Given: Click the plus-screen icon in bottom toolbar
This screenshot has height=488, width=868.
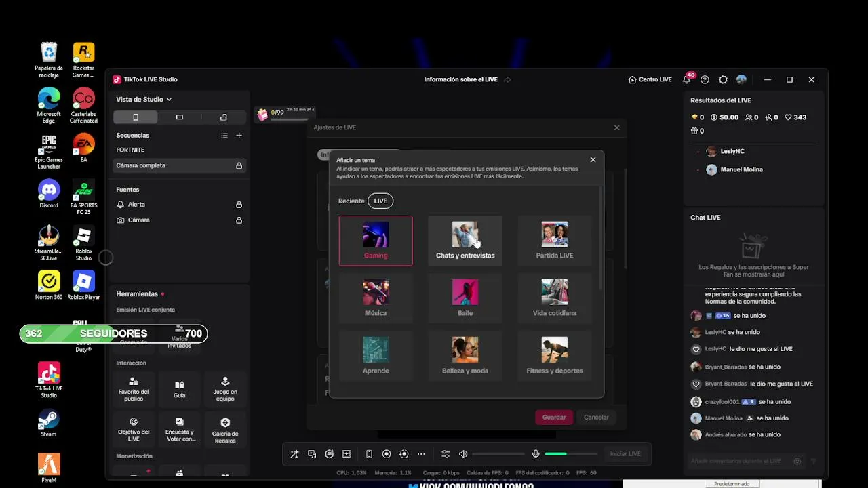Looking at the screenshot, I should pos(347,454).
